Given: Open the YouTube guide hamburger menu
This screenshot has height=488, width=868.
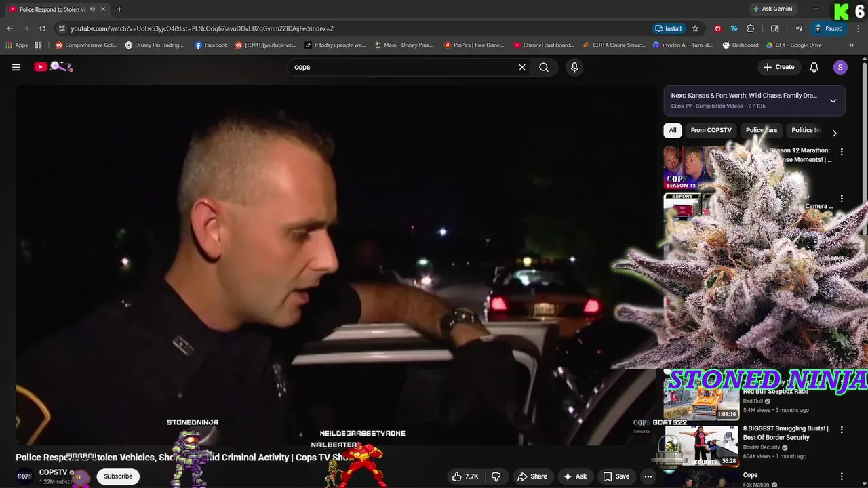Looking at the screenshot, I should (x=16, y=67).
